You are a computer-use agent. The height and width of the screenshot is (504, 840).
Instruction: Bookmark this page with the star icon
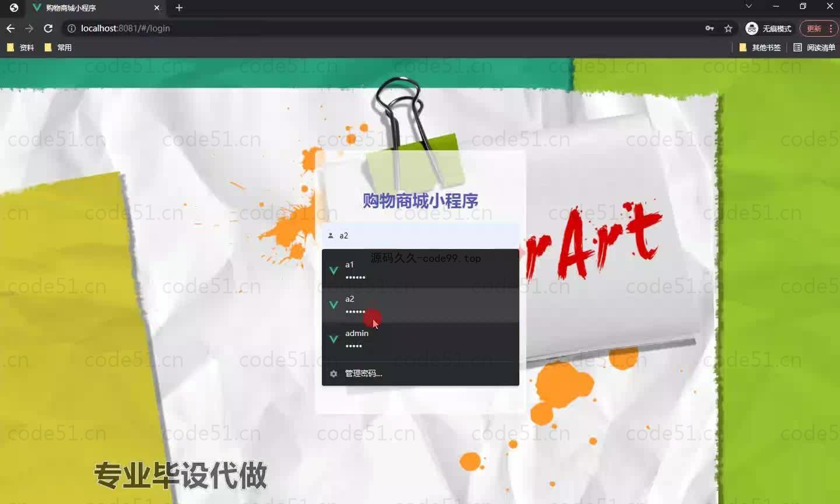(x=728, y=28)
